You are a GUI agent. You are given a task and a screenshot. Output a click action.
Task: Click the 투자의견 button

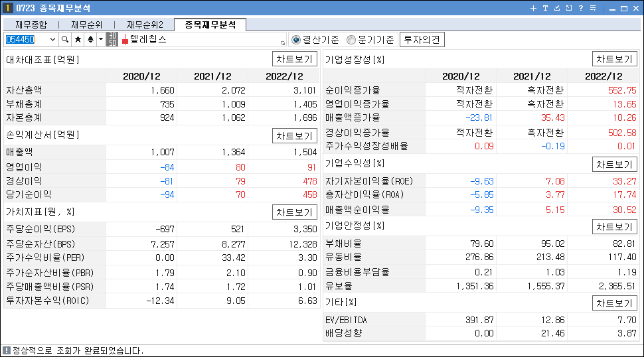click(422, 40)
